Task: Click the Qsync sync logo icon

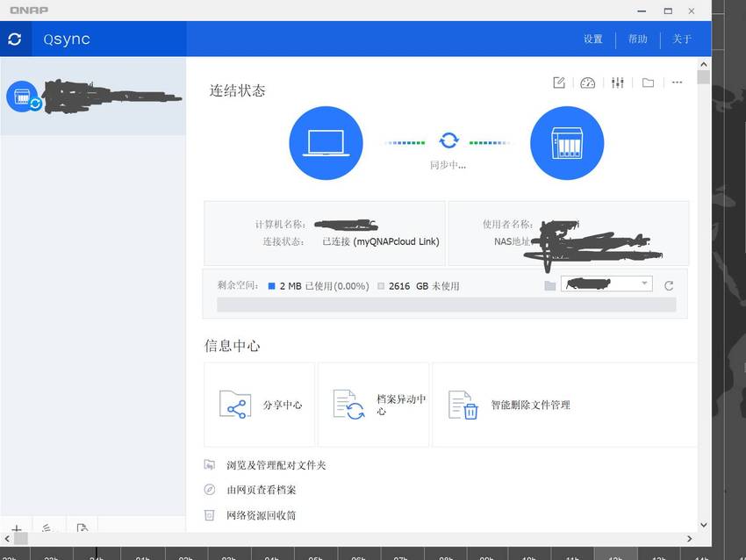Action: [x=15, y=39]
